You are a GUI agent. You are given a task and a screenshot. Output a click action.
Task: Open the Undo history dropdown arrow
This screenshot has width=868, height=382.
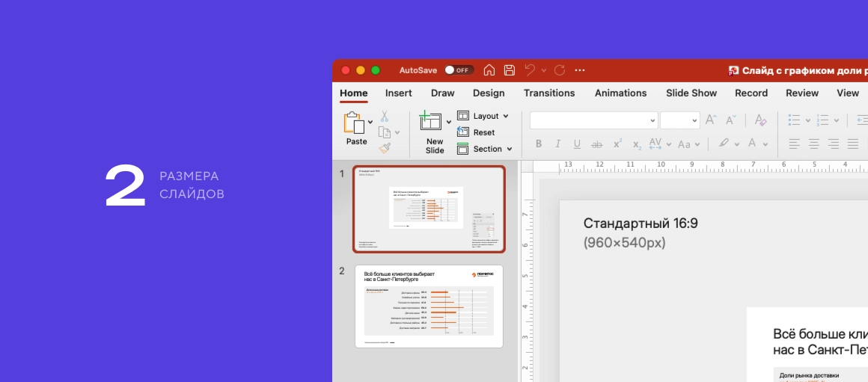(543, 70)
